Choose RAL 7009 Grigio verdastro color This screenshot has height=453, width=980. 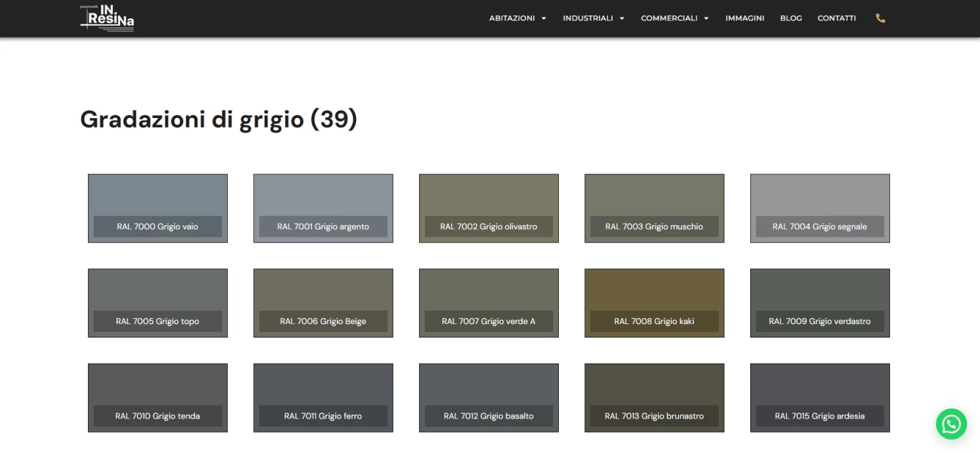click(x=820, y=303)
